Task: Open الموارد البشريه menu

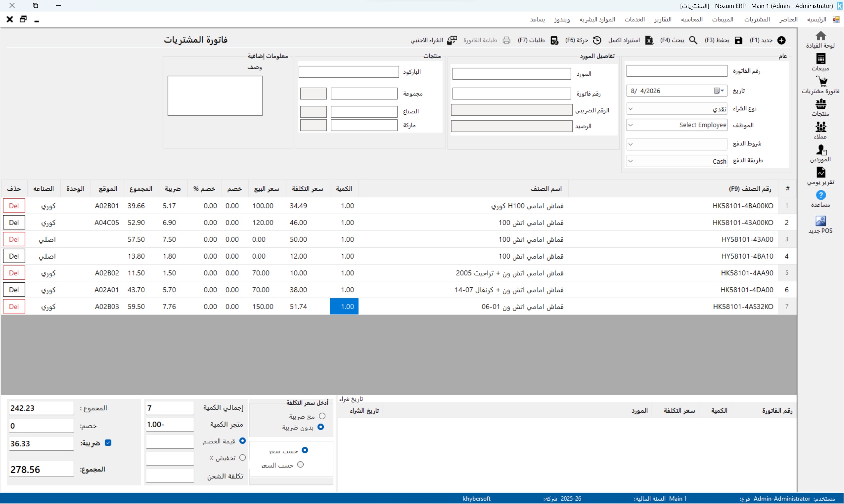Action: click(x=597, y=19)
